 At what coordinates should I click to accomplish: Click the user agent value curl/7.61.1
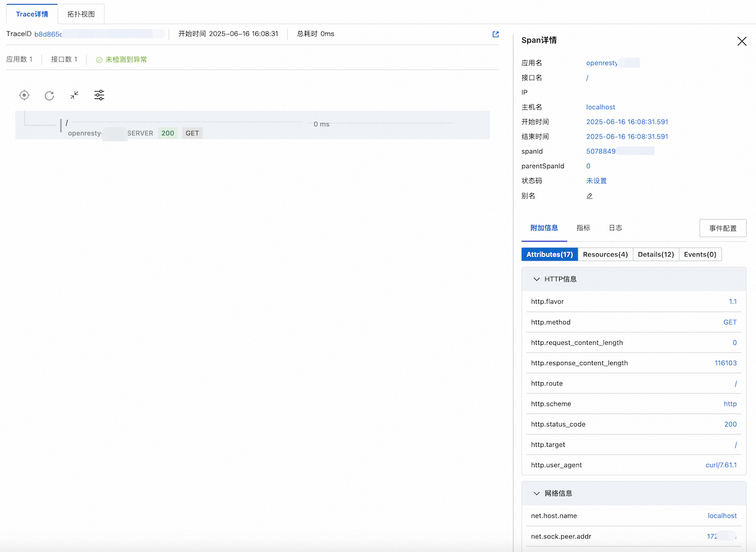click(721, 465)
